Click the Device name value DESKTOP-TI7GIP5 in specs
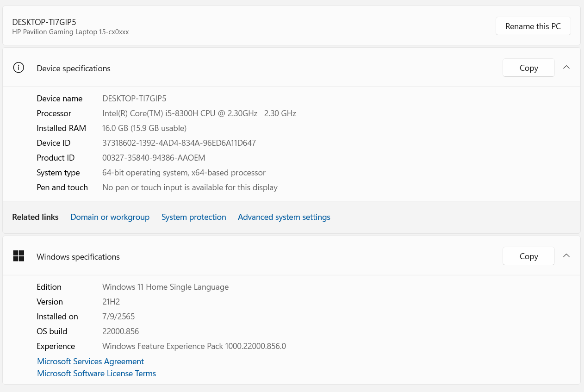Image resolution: width=584 pixels, height=392 pixels. click(134, 99)
